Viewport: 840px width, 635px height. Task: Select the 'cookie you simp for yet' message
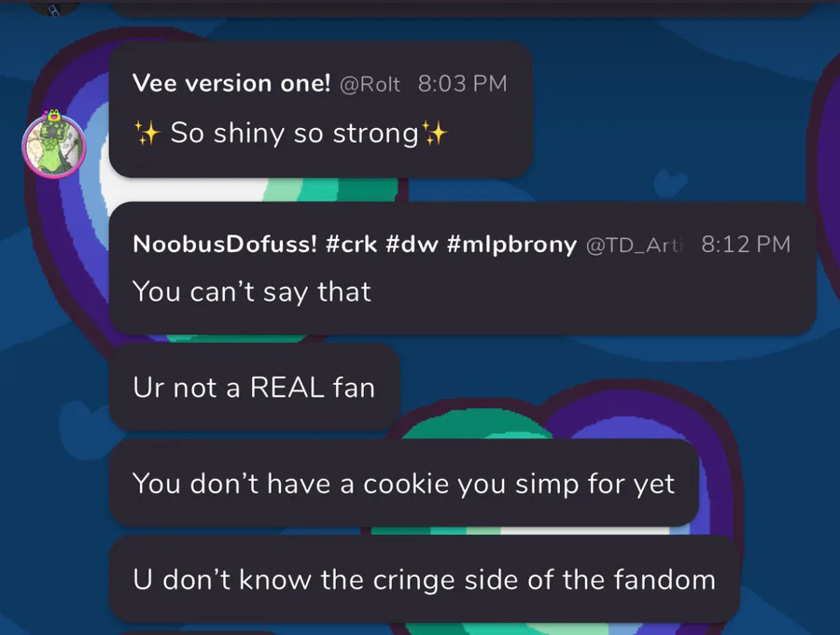(x=404, y=483)
